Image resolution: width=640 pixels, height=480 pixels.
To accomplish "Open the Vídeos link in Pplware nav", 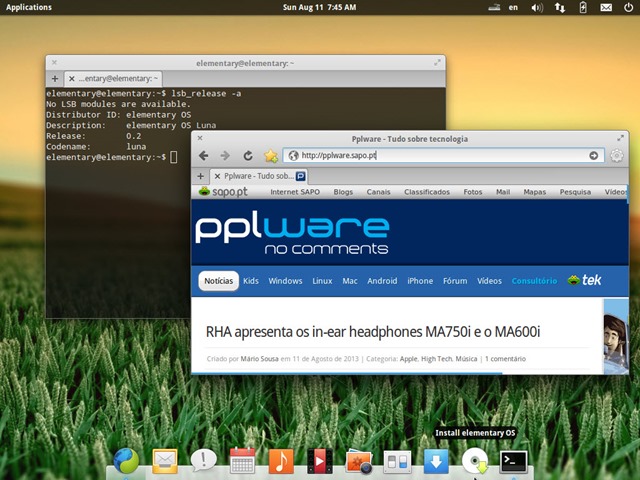I will 489,281.
